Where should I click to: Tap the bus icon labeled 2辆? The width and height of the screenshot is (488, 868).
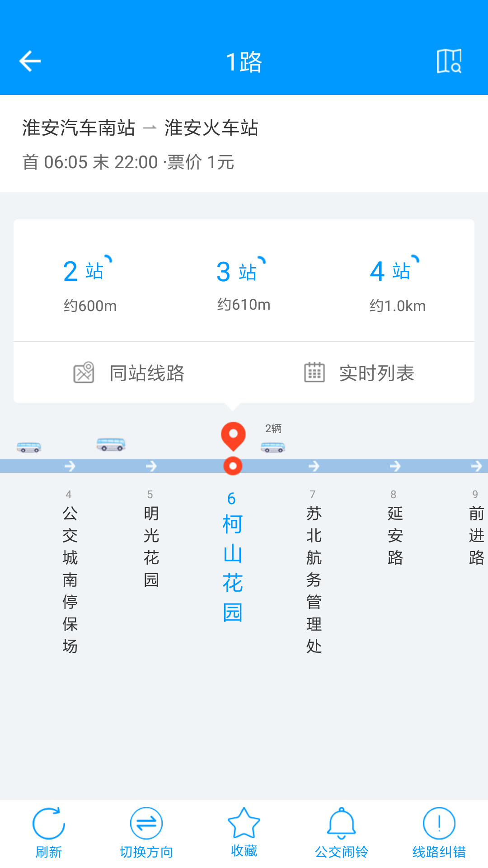[273, 447]
